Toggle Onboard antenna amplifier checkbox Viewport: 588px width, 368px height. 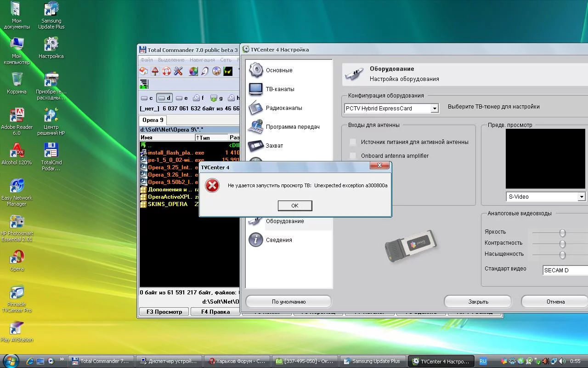[x=353, y=156]
